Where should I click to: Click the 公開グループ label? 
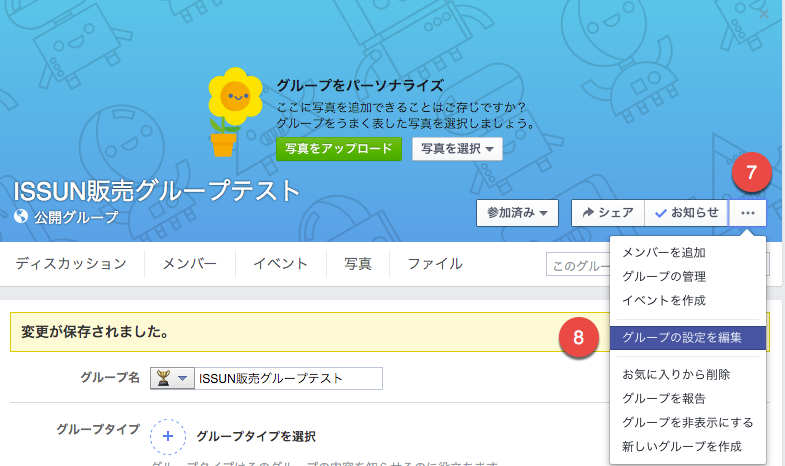coord(76,217)
